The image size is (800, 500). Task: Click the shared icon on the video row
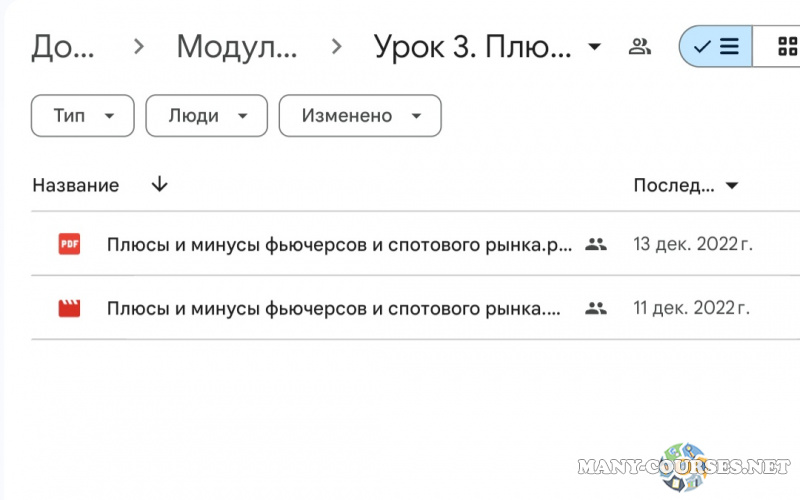point(596,308)
